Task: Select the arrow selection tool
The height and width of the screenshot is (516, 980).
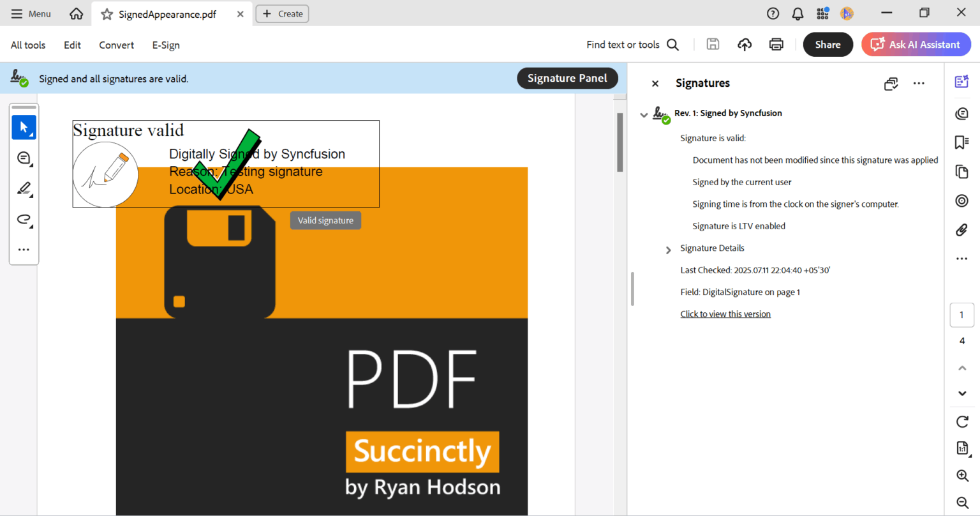Action: [x=24, y=127]
